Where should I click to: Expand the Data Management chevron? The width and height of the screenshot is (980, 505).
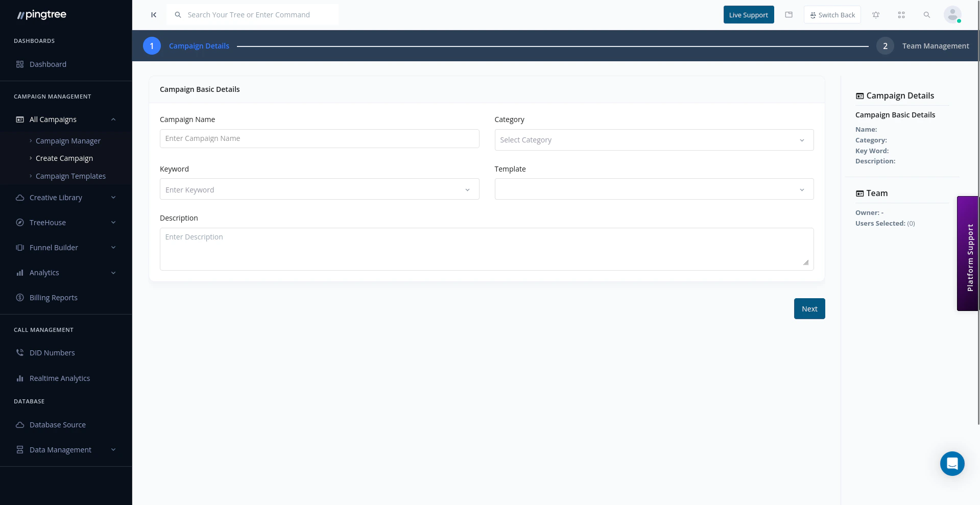tap(113, 450)
